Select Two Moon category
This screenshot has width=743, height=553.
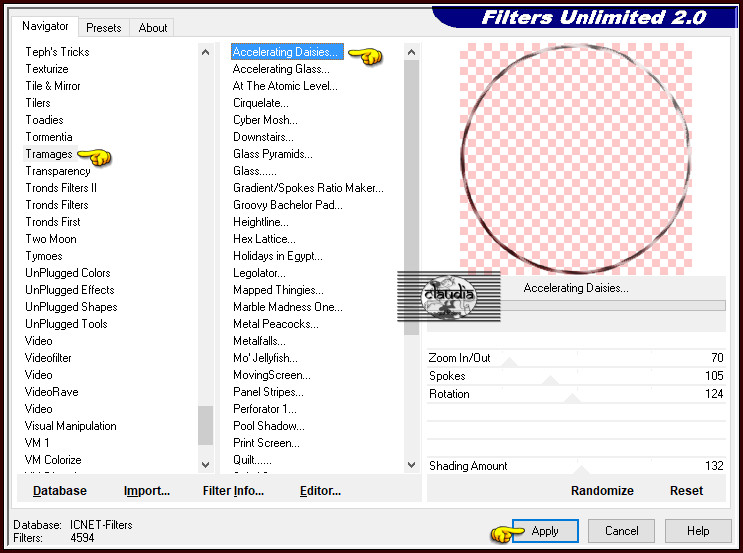point(51,239)
